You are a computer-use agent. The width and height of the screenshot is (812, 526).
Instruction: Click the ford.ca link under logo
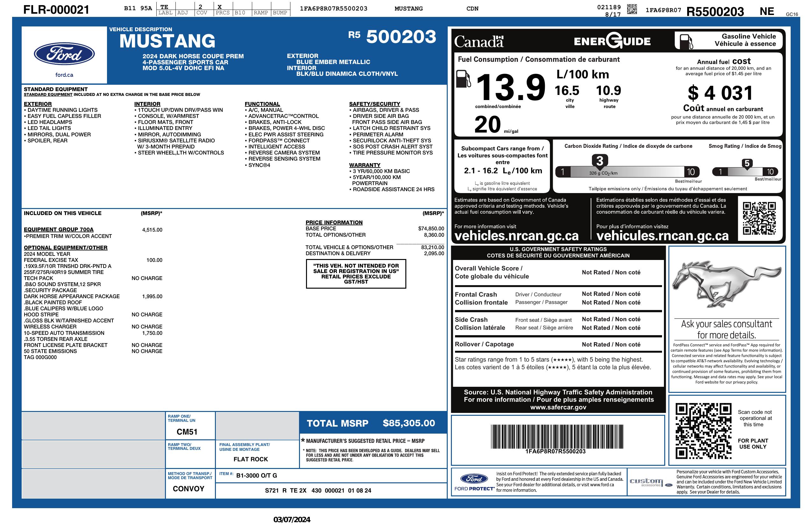[64, 75]
